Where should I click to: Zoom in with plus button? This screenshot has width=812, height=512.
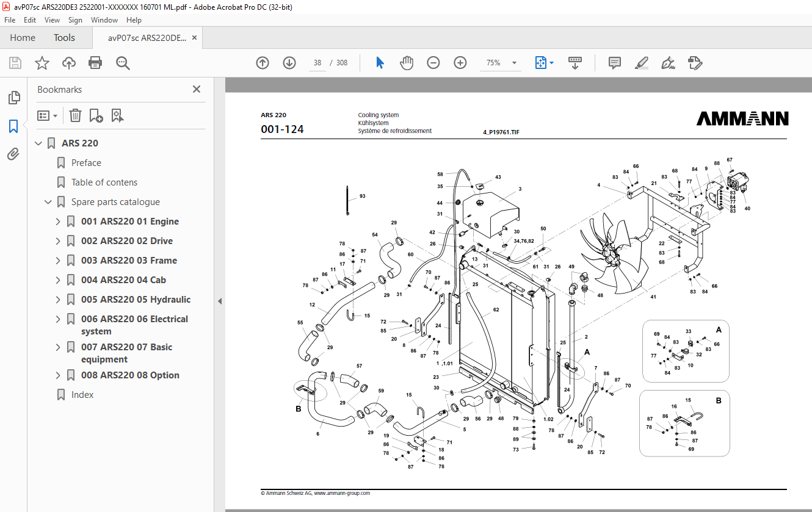pos(460,63)
